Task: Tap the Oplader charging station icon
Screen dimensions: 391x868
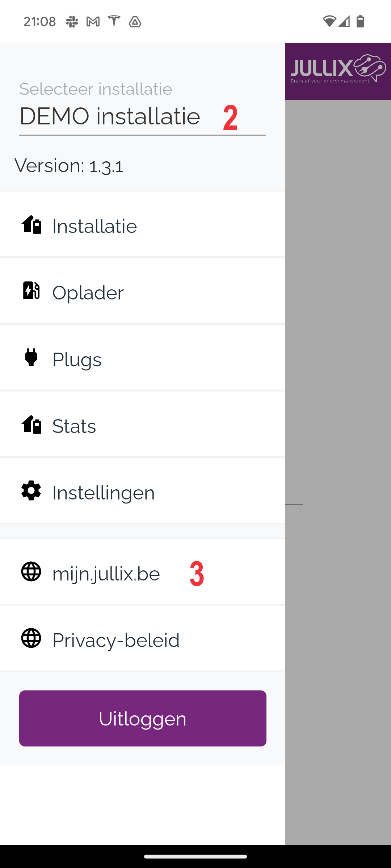Action: coord(31,290)
